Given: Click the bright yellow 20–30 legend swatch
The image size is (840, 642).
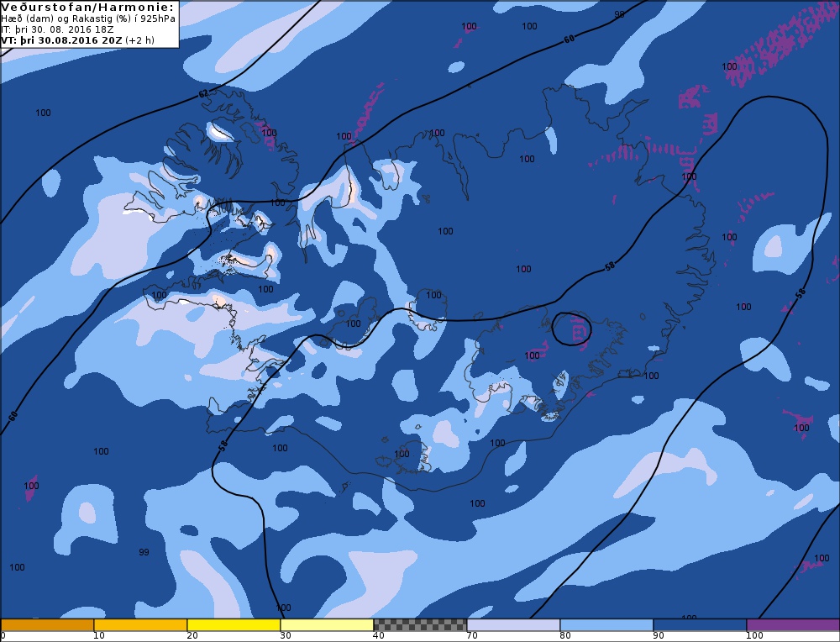Looking at the screenshot, I should [234, 625].
